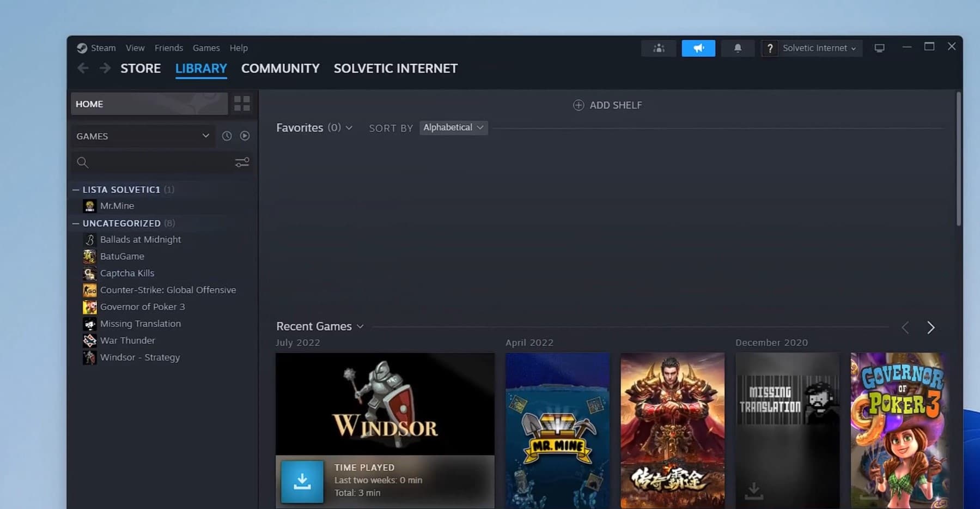
Task: Open Solvetic Internet account dropdown
Action: click(x=819, y=48)
